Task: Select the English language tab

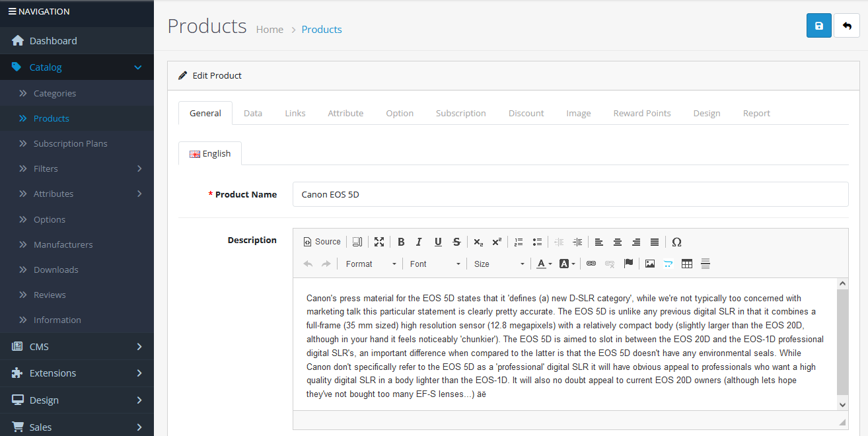Action: click(x=210, y=153)
